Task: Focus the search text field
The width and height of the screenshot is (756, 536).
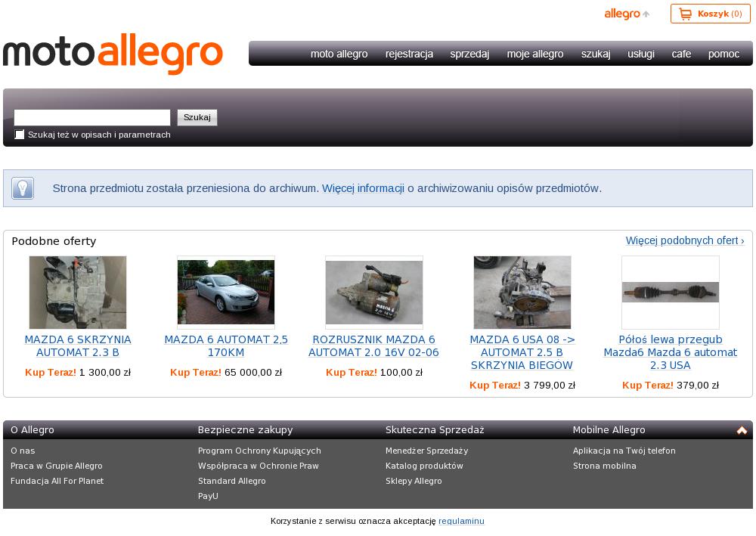Action: pos(92,118)
